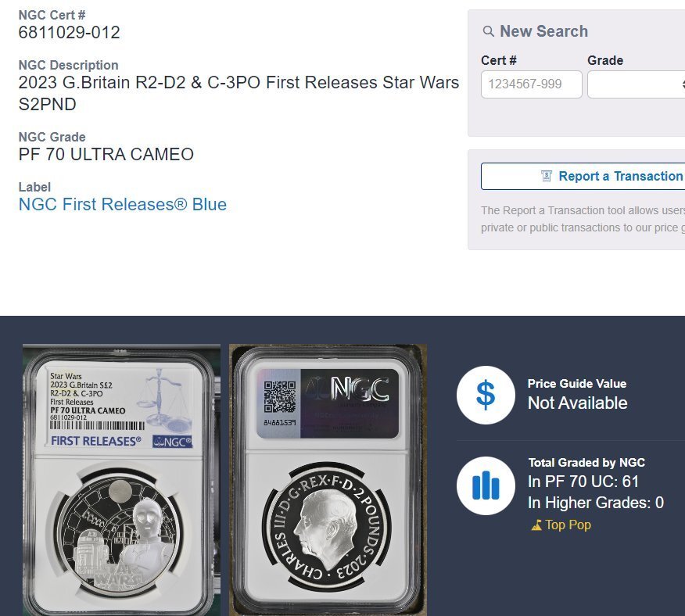Focus the Cert # input field
685x616 pixels.
531,84
